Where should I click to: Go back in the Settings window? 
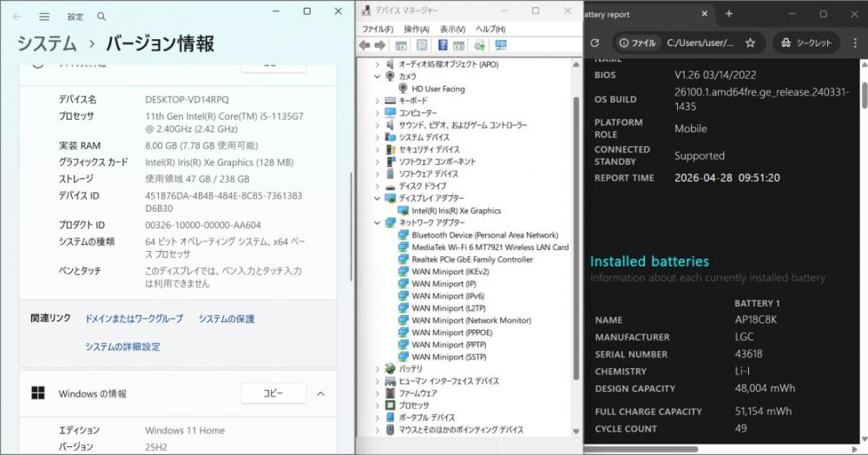pos(17,16)
